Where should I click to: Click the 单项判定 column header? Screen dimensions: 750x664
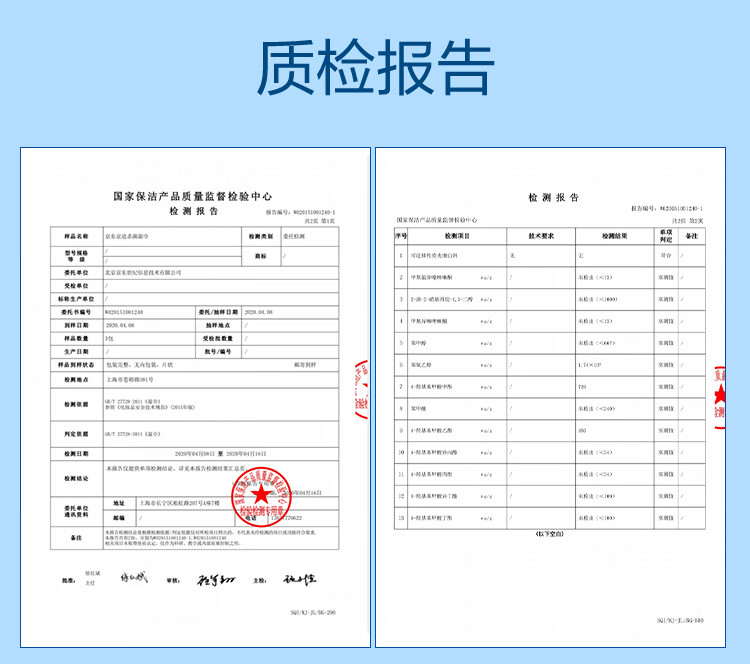(665, 236)
